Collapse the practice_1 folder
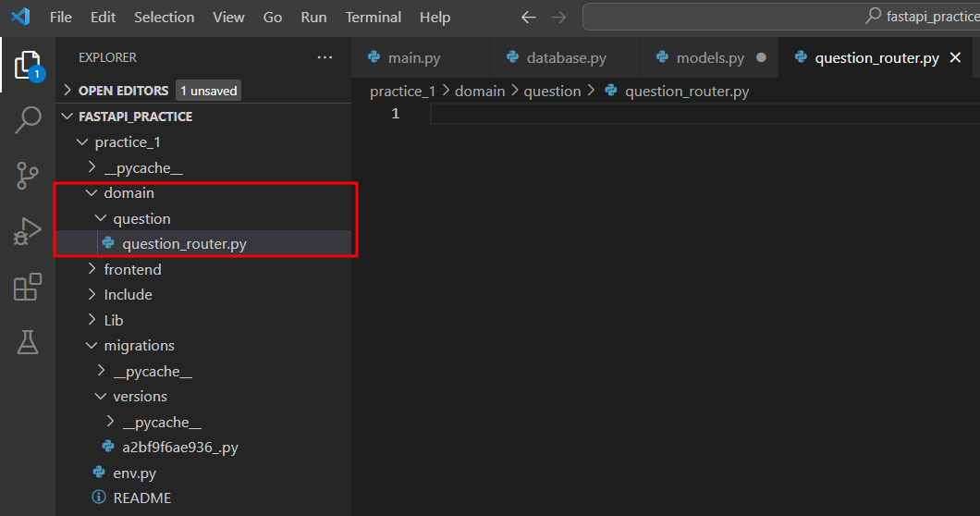The image size is (980, 516). (82, 142)
